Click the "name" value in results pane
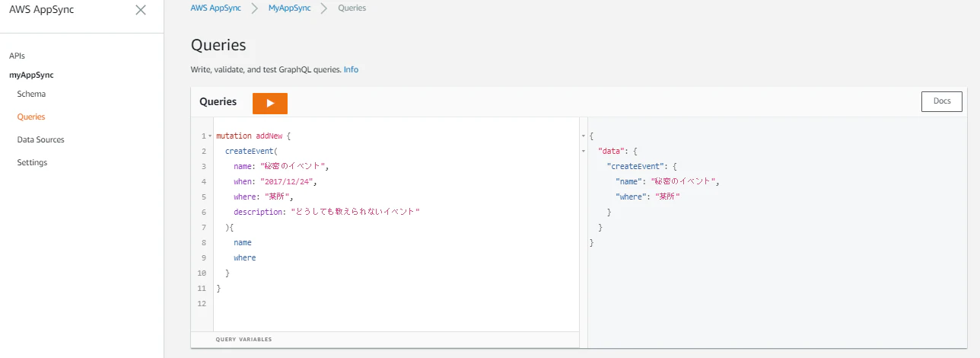 683,181
